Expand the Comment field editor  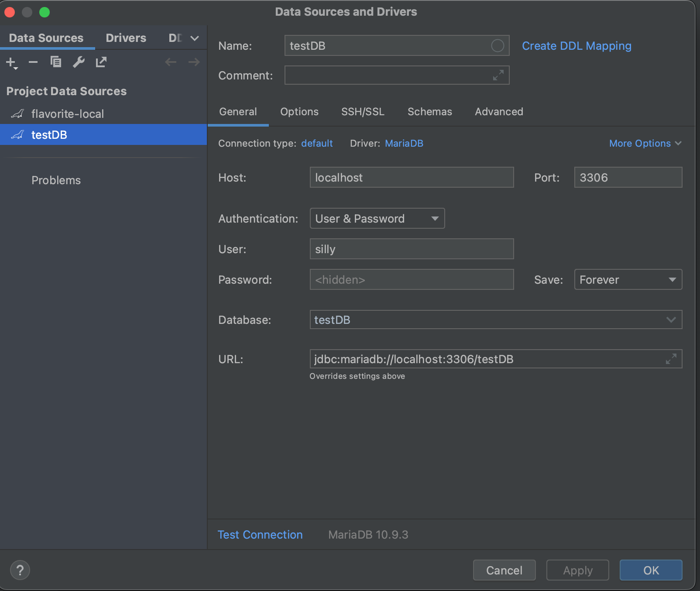click(x=498, y=75)
